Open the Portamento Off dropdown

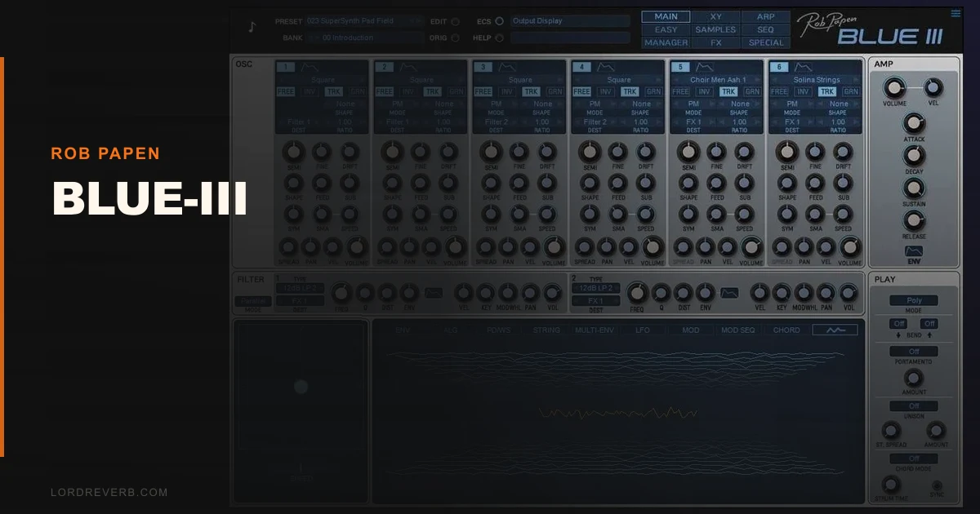(914, 352)
